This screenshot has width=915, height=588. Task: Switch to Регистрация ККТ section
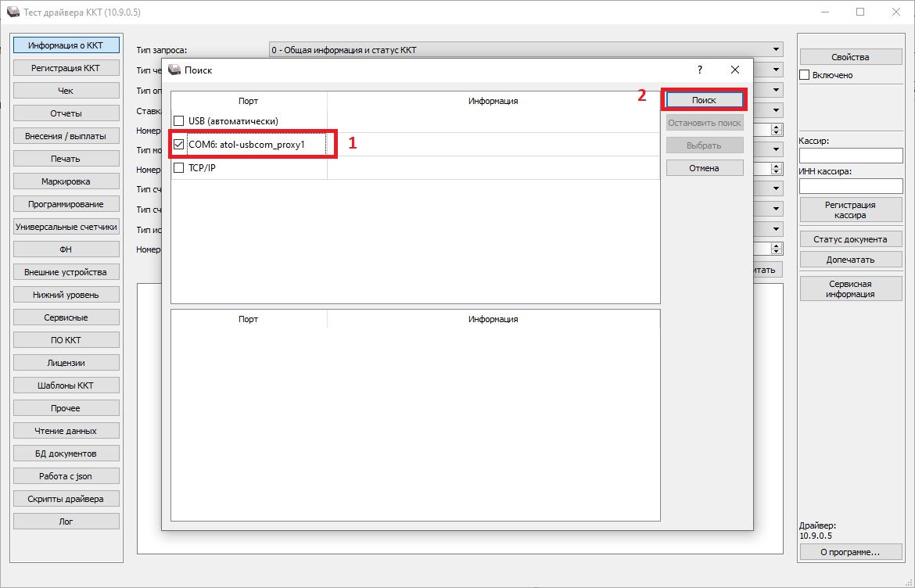[66, 68]
